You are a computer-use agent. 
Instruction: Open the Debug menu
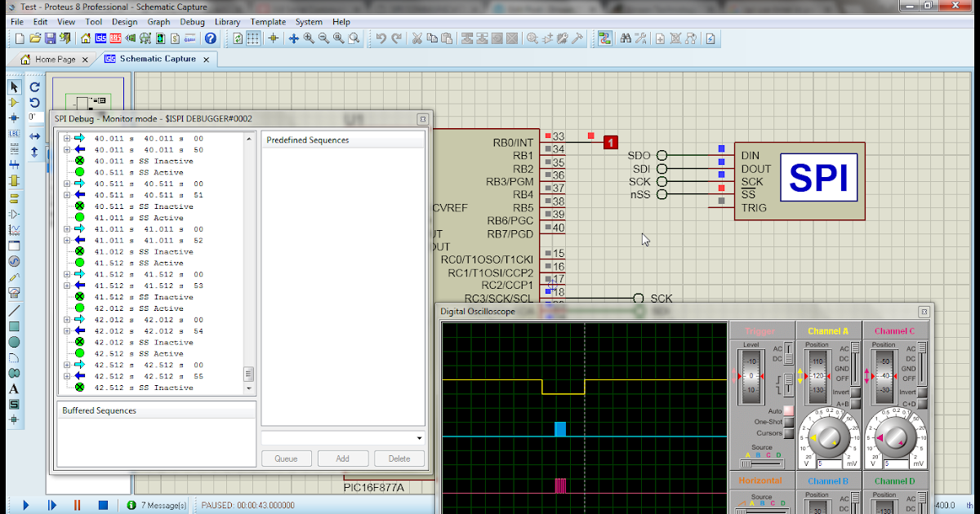(x=192, y=22)
